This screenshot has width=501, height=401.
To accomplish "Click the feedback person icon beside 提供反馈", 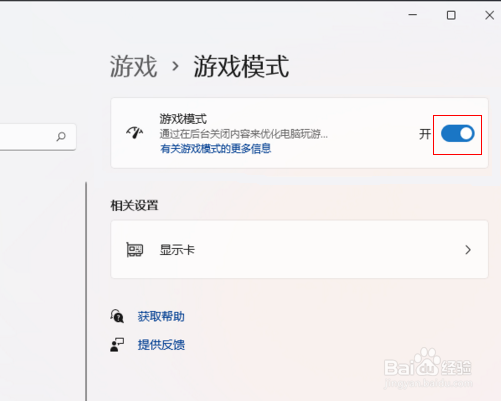I will pos(117,345).
